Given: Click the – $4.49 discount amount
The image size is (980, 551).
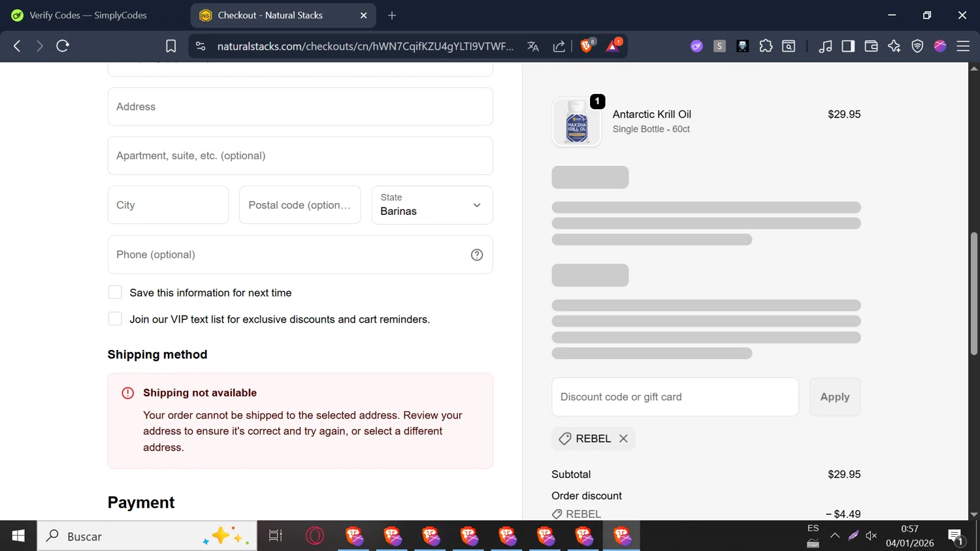Looking at the screenshot, I should (843, 514).
